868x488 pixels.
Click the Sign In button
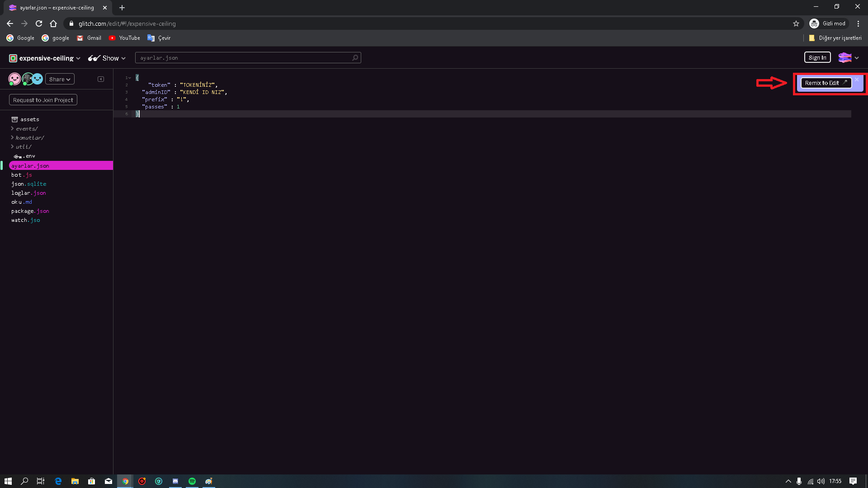tap(817, 57)
